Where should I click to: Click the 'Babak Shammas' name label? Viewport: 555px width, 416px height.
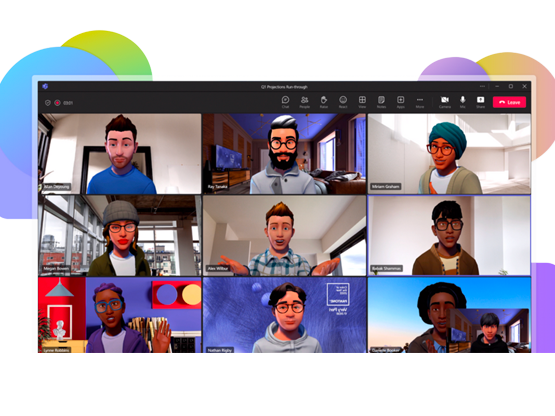coord(386,268)
